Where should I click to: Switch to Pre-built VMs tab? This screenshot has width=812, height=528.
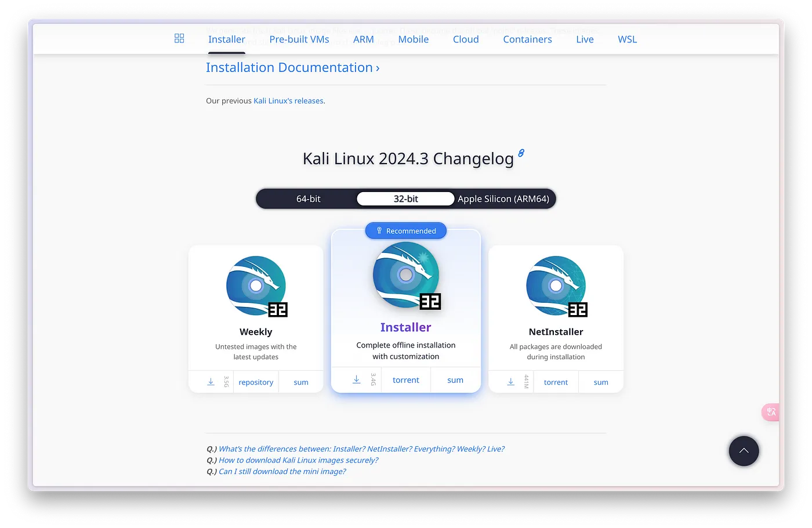[299, 39]
